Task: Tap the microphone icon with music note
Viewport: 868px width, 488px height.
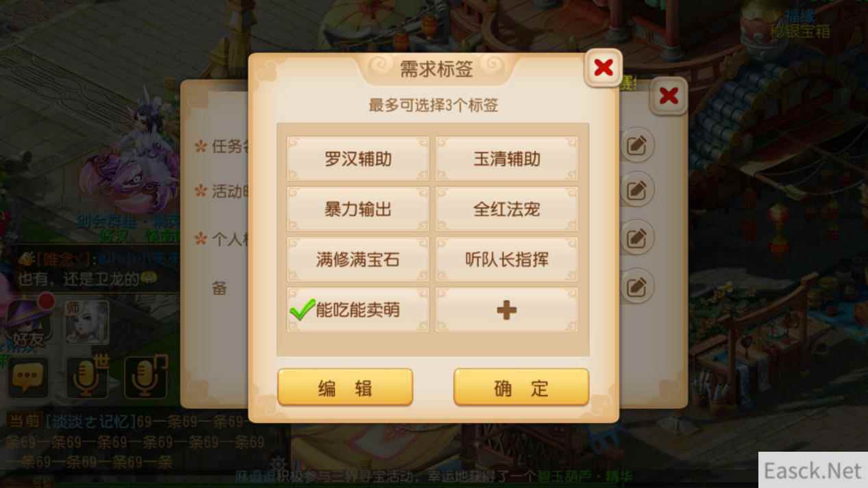Action: click(146, 376)
